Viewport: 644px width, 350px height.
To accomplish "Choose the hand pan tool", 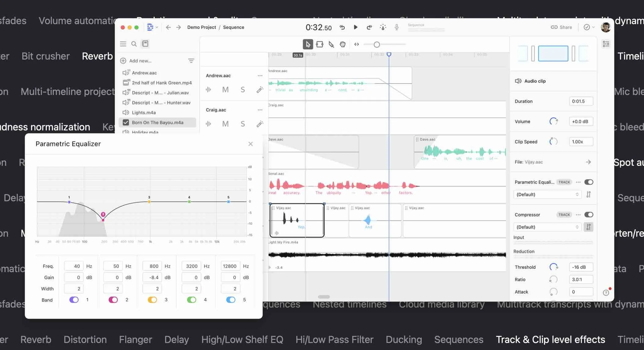I will click(x=343, y=45).
